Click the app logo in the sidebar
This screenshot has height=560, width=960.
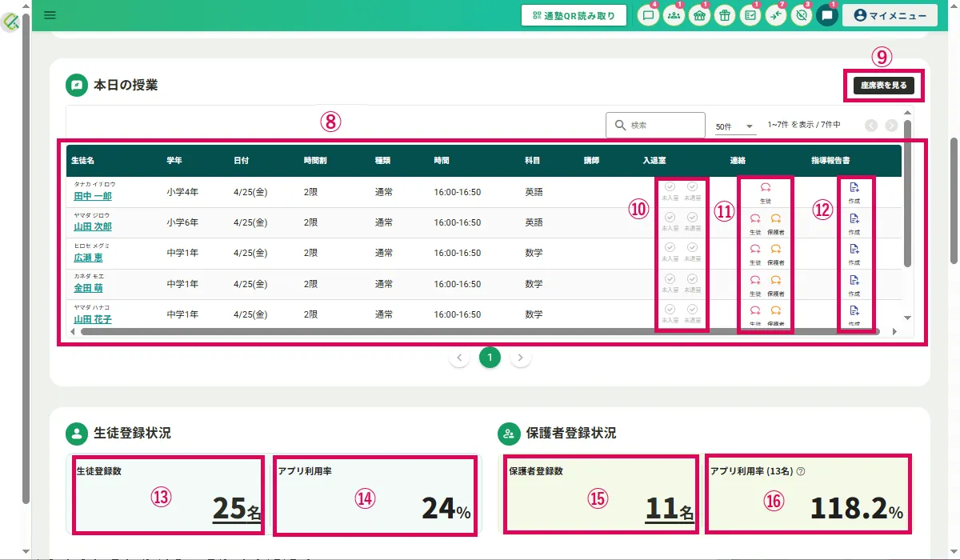[12, 22]
